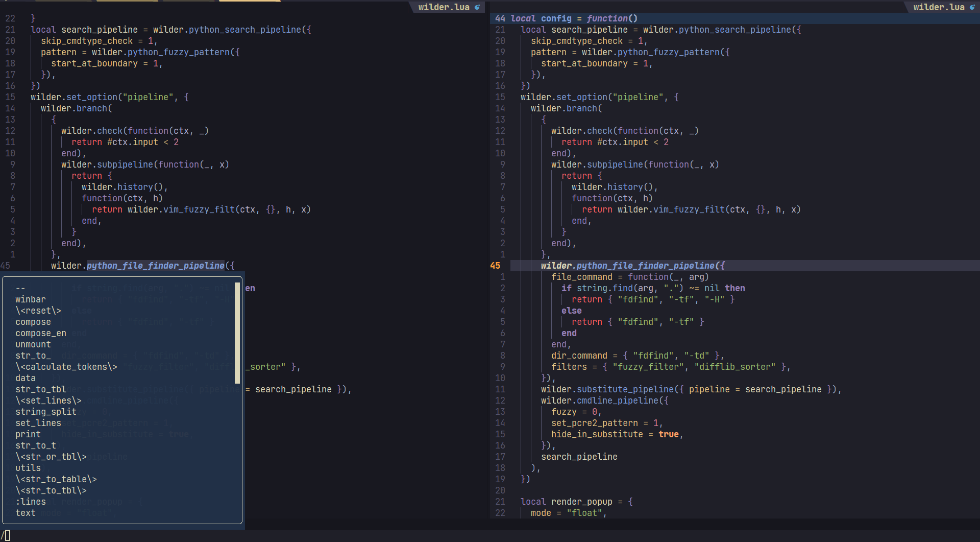Click 'wilder.subpipeline(function(_, x)' in left pane

coord(145,164)
